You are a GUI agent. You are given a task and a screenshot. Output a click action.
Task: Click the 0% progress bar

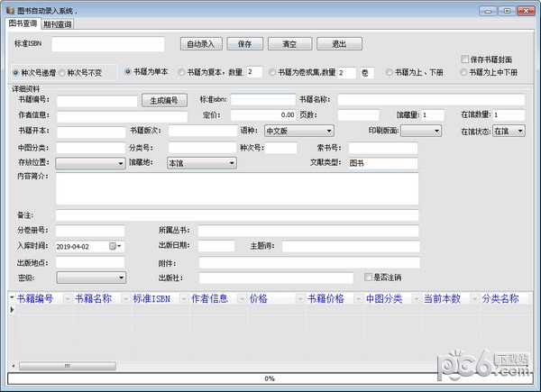(x=270, y=378)
